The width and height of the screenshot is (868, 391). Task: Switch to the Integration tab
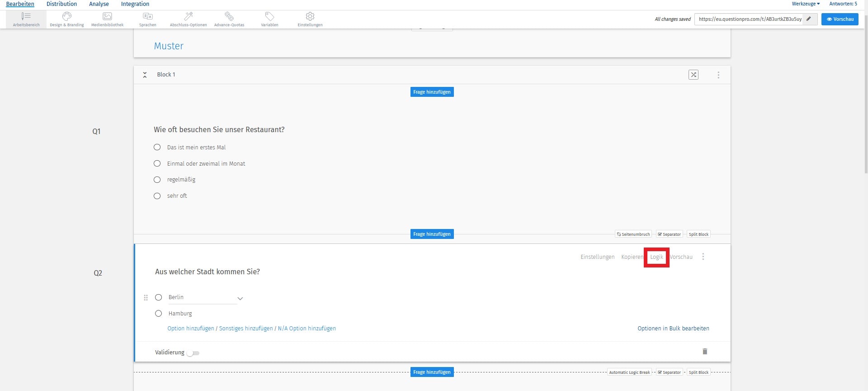coord(135,4)
